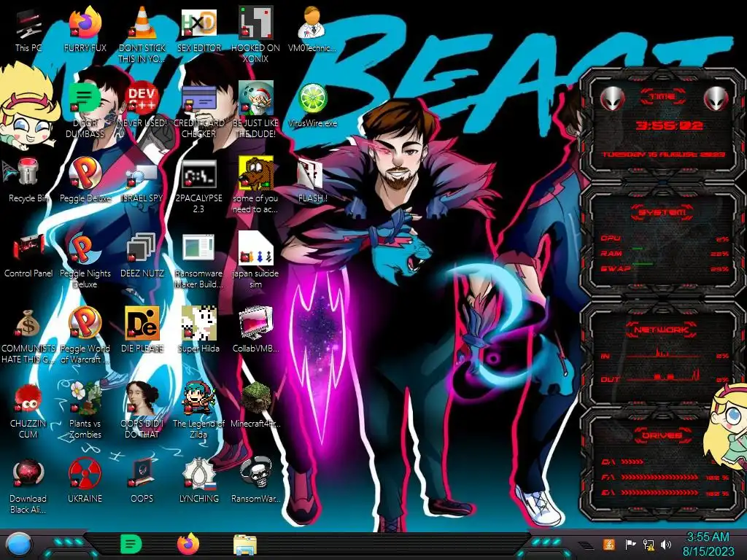Click the RAM usage readout
747x560 pixels.
pyautogui.click(x=665, y=253)
